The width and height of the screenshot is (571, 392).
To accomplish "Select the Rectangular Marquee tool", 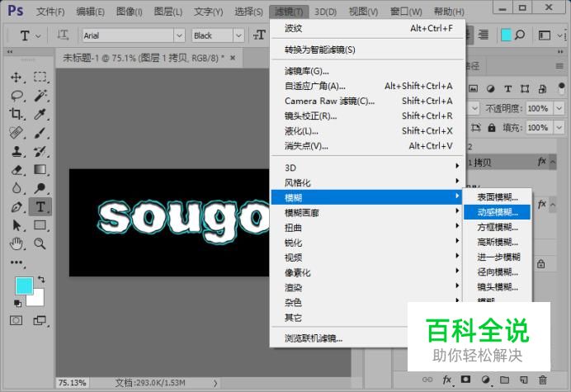I will (x=40, y=78).
